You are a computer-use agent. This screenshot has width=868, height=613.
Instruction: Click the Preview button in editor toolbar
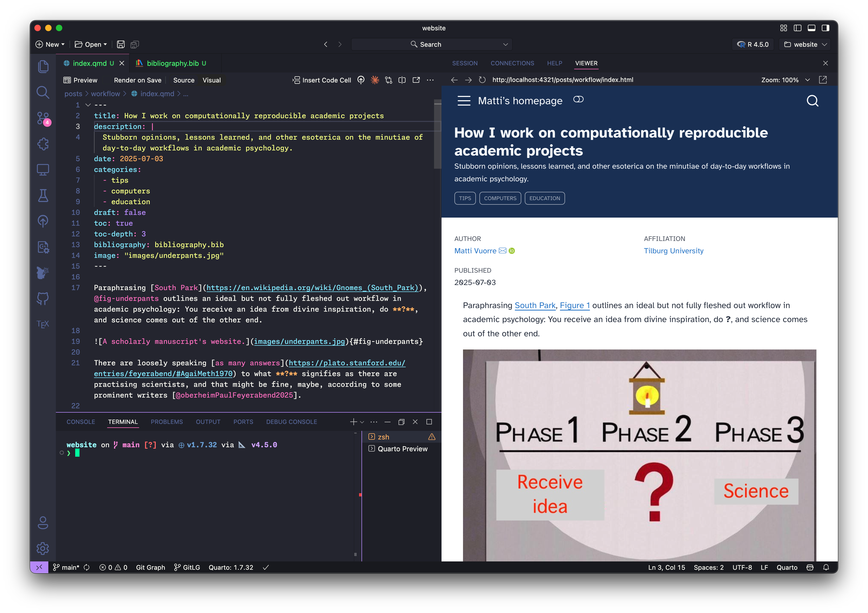pyautogui.click(x=81, y=80)
